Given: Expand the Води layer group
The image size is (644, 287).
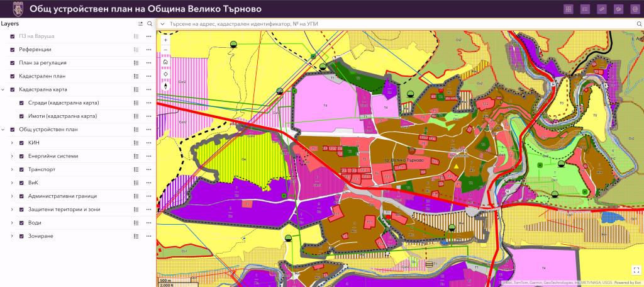Looking at the screenshot, I should click(x=13, y=223).
